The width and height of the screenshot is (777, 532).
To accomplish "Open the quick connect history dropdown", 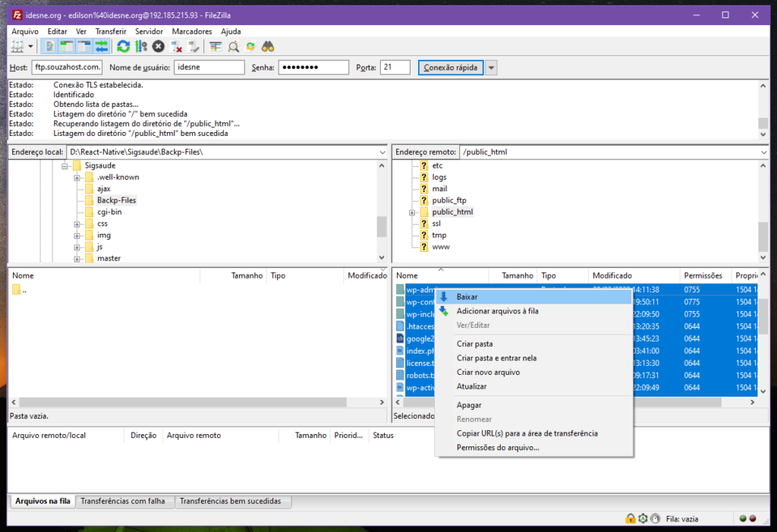I will pos(491,68).
